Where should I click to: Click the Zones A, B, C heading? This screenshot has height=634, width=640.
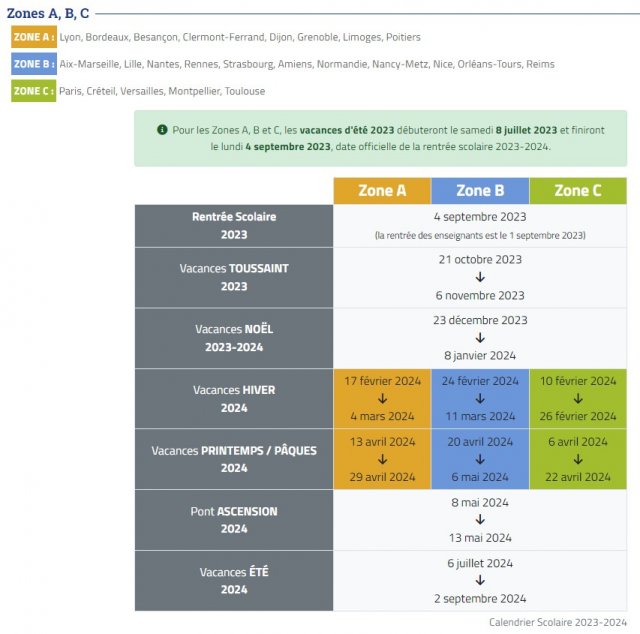(48, 13)
